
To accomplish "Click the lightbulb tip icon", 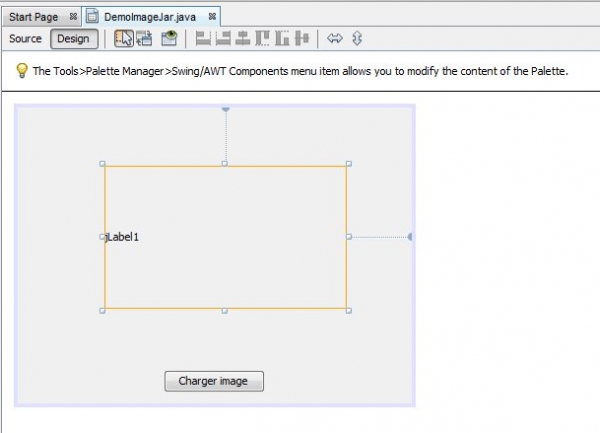I will pyautogui.click(x=22, y=71).
